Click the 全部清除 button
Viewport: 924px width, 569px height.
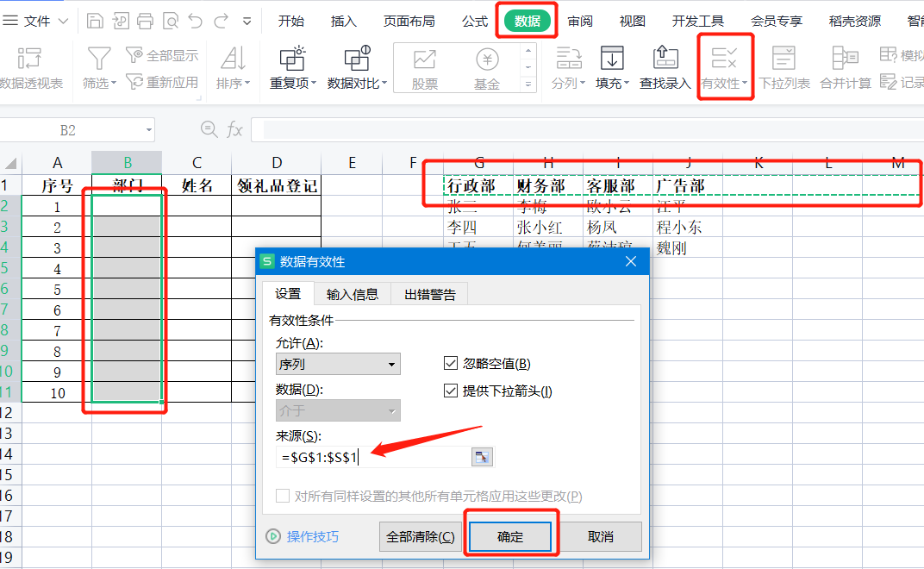click(x=420, y=536)
